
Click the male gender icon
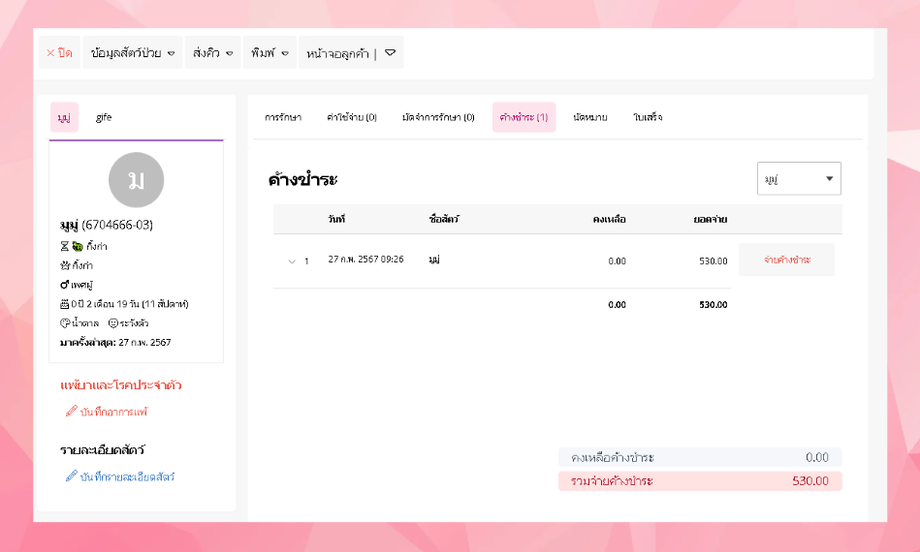65,285
